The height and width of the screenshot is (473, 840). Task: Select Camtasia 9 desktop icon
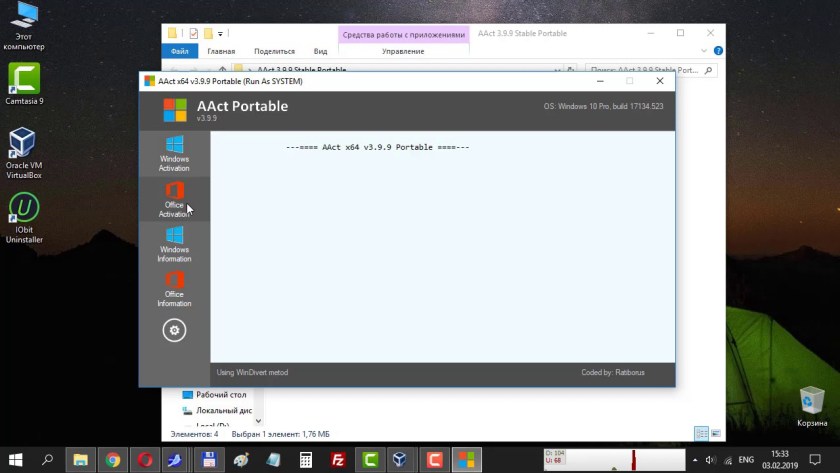click(24, 84)
